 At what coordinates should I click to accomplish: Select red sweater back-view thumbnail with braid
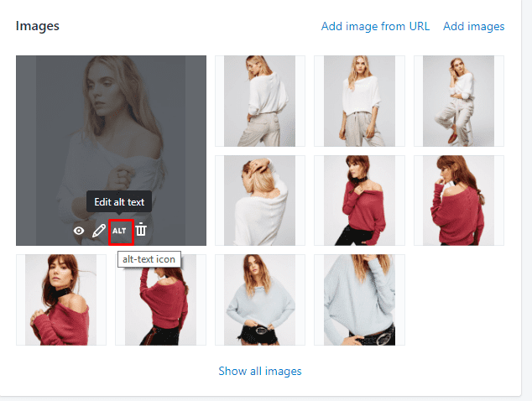pos(459,200)
